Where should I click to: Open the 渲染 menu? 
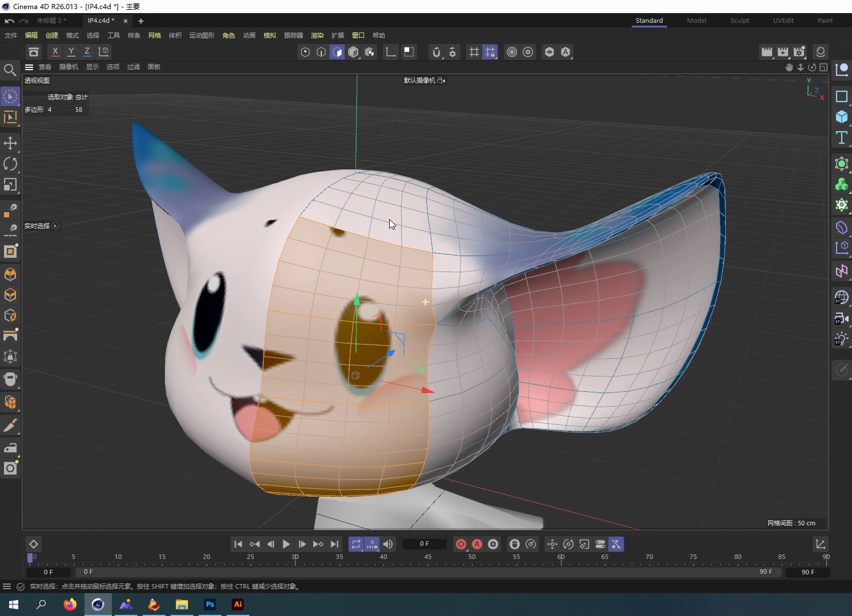[x=317, y=35]
